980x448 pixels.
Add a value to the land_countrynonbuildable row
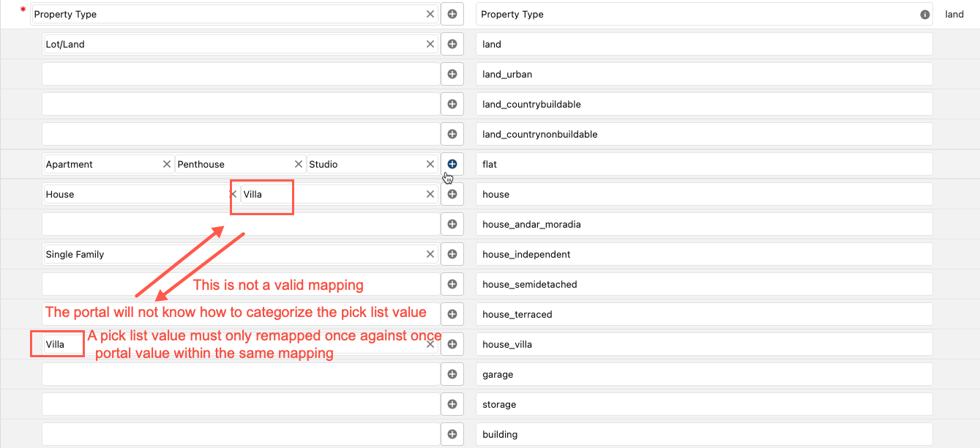[452, 133]
